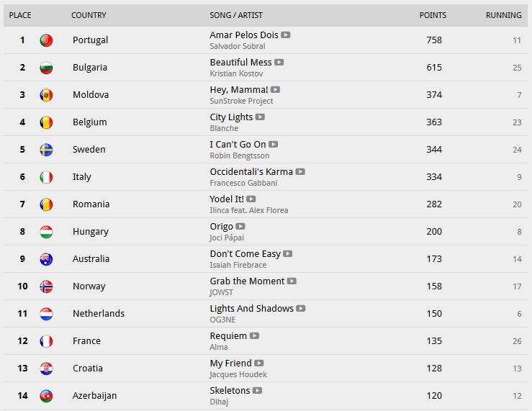Click the Azerbaijan flag icon
Image resolution: width=532 pixels, height=411 pixels.
(x=46, y=396)
